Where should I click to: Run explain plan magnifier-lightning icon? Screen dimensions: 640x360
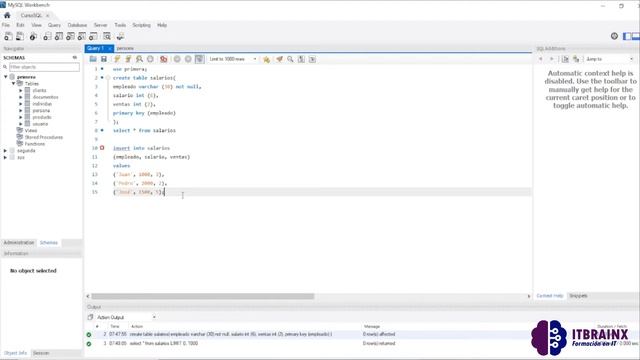(x=139, y=59)
